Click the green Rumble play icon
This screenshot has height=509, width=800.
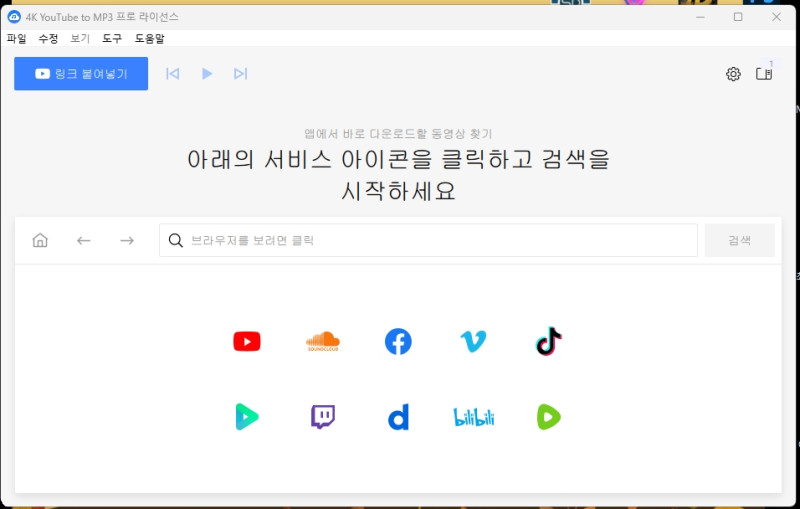549,417
